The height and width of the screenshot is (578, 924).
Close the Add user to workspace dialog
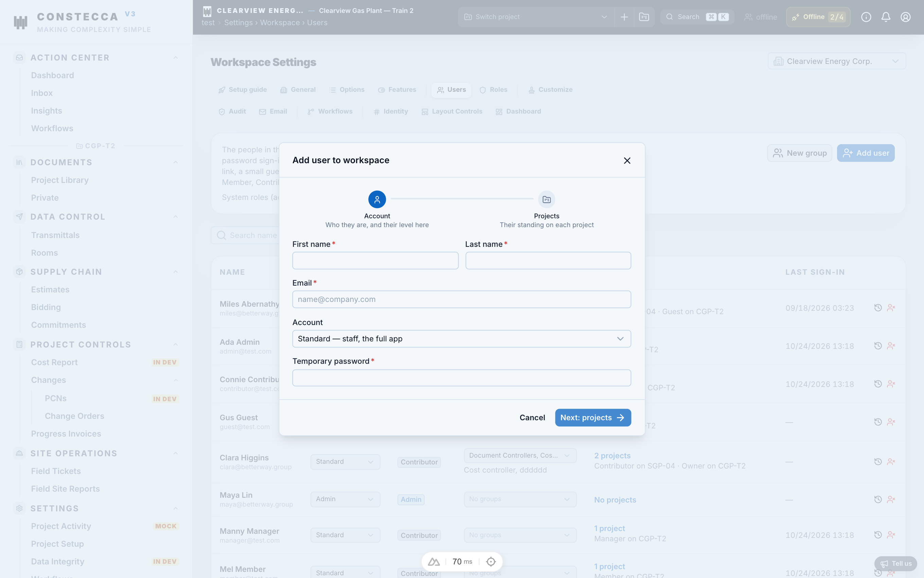coord(627,160)
